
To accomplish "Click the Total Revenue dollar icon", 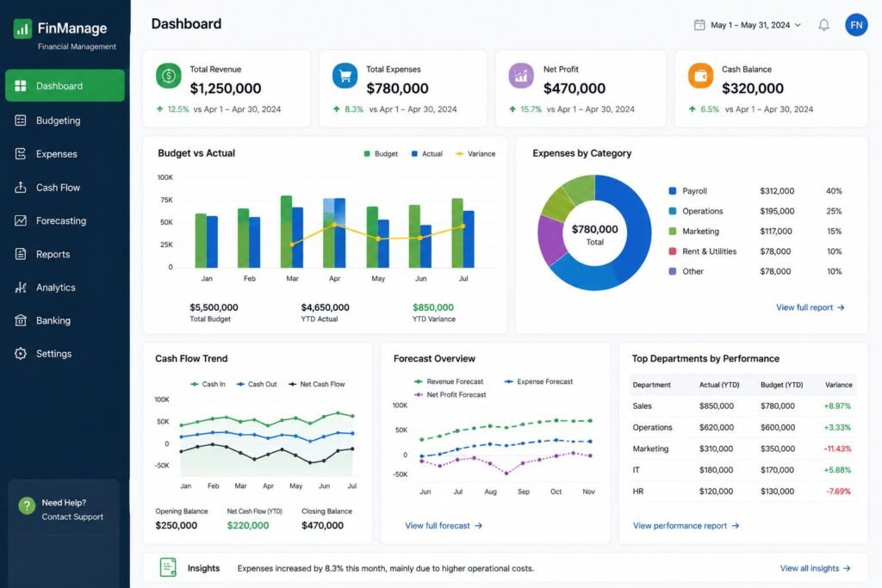I will 168,76.
